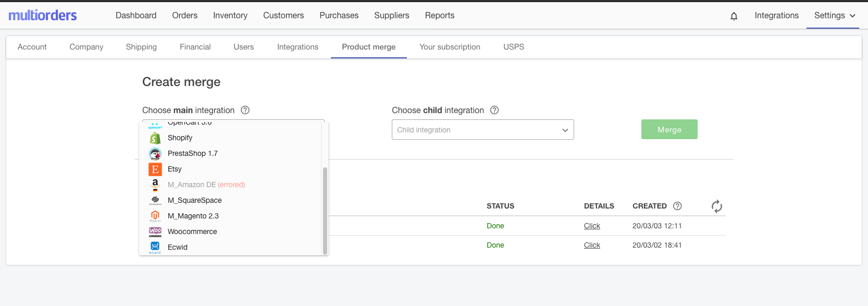Click the integration list scrollbar
The height and width of the screenshot is (306, 868).
[325, 210]
